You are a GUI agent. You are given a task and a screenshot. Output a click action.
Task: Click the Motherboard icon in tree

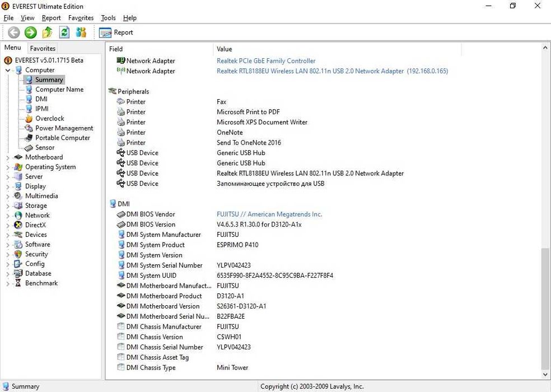click(x=18, y=157)
